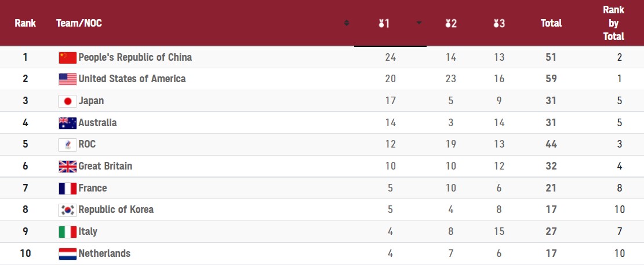Click the Great Britain flag icon
This screenshot has width=644, height=265.
point(68,167)
